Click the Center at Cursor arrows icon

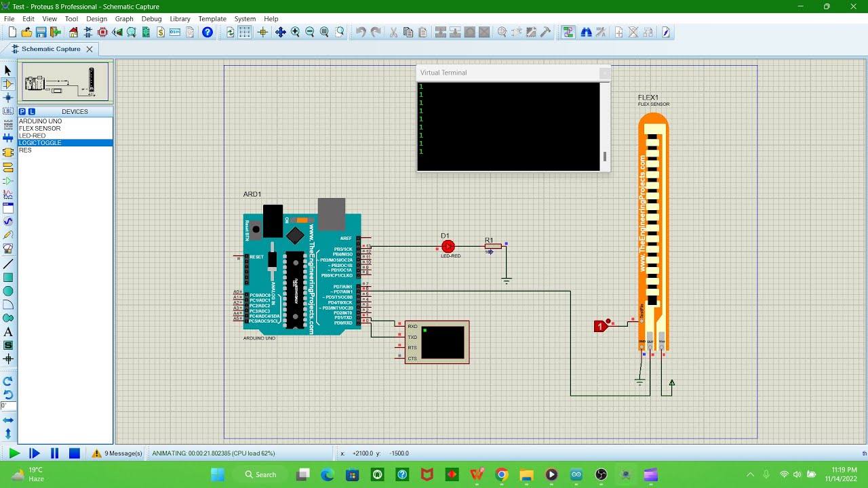(280, 32)
